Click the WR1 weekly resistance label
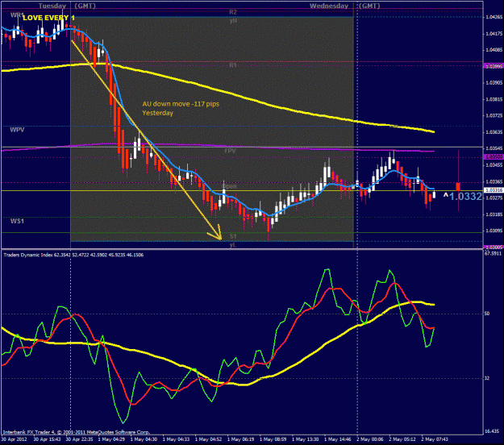Screen dimensions: 504x445 tap(17, 15)
